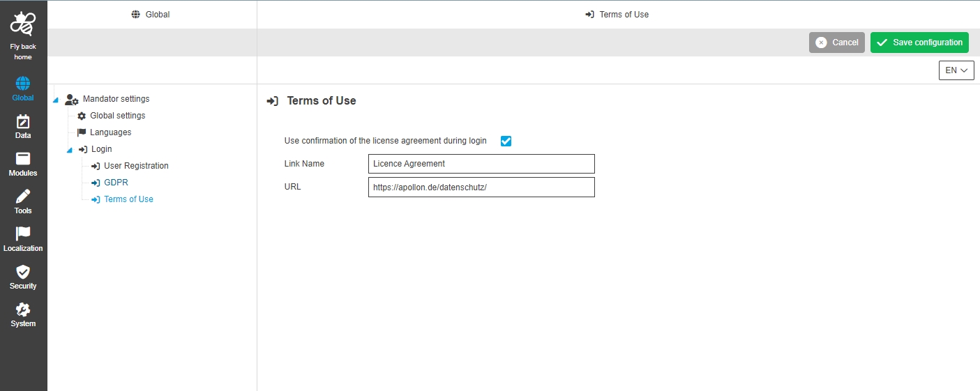
Task: Select the Tools pencil icon
Action: coord(23,197)
